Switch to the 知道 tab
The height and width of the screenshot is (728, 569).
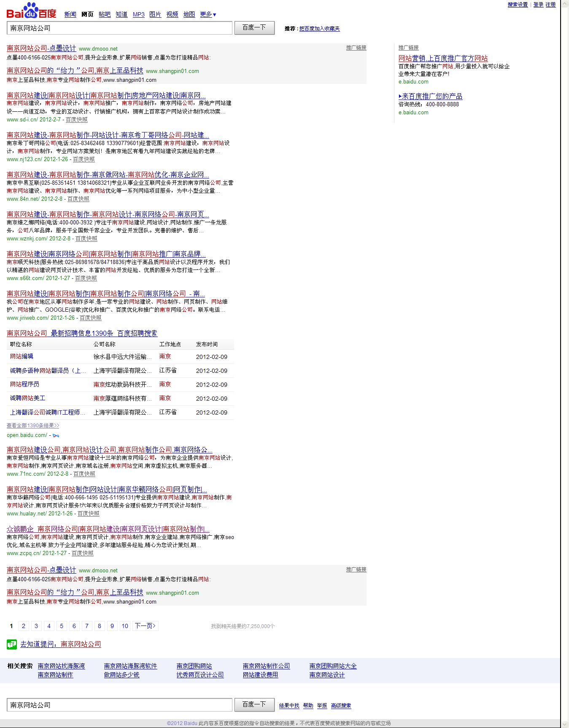click(x=121, y=14)
